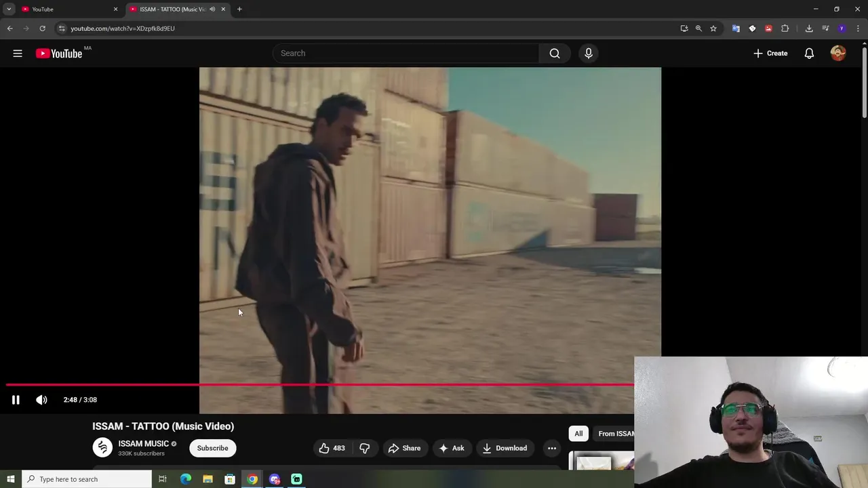Image resolution: width=868 pixels, height=488 pixels.
Task: Close the ISSAM - TATTOO tab
Action: (x=223, y=9)
